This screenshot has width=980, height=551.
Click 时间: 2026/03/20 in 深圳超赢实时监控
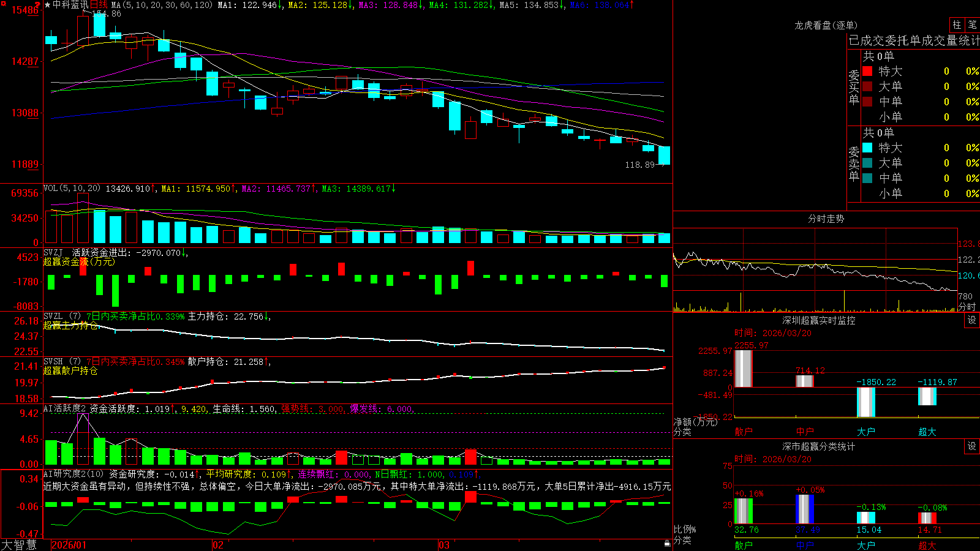click(x=772, y=333)
